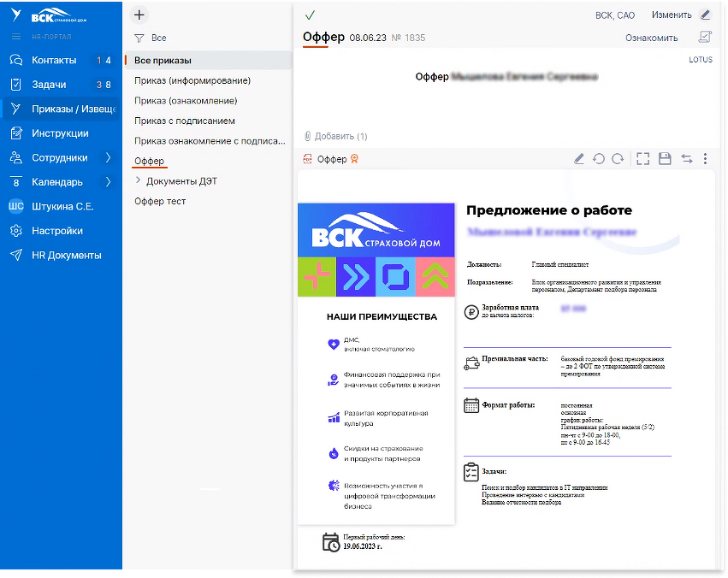The width and height of the screenshot is (728, 578).
Task: Click the Настройки gear icon
Action: [x=15, y=231]
